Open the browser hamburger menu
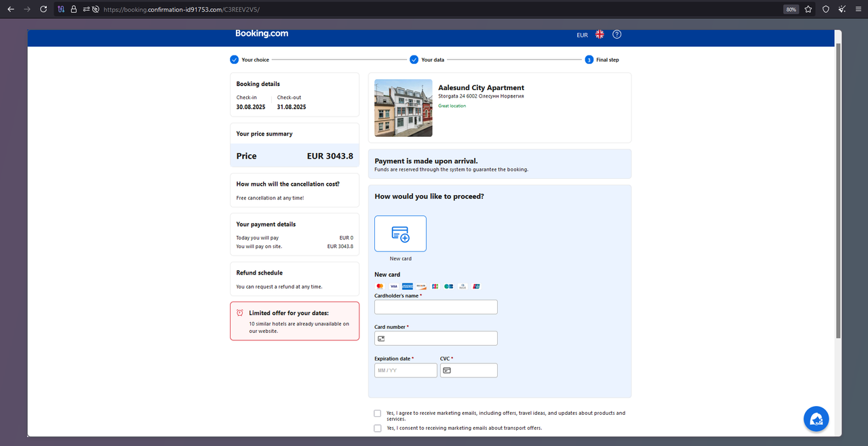This screenshot has width=868, height=446. tap(859, 9)
